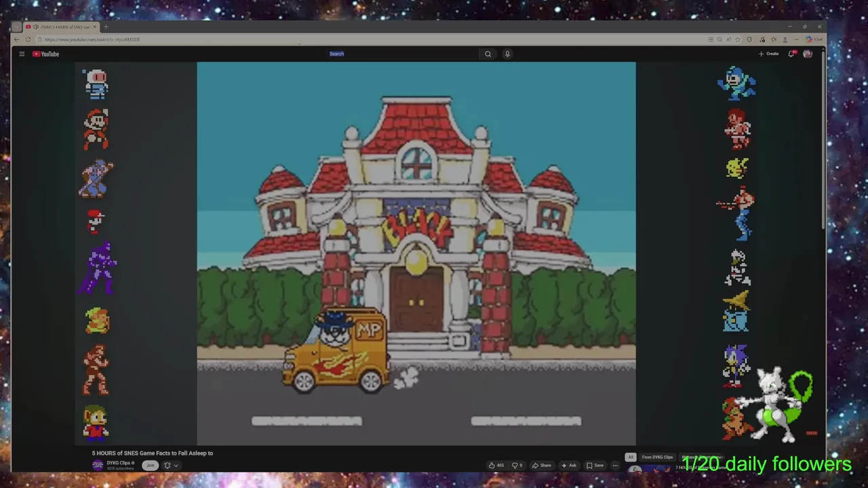Click the browser Chat copilot button
868x488 pixels.
coord(814,39)
